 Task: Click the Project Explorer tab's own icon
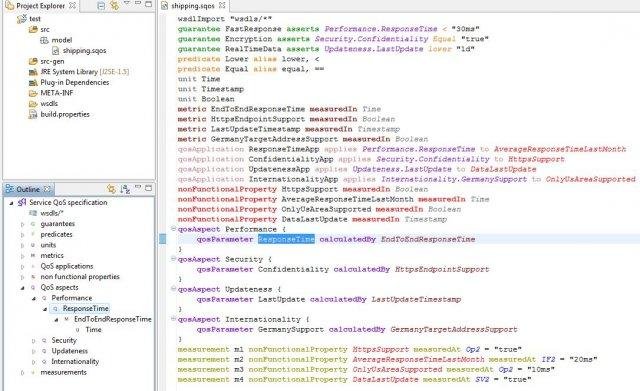9,5
